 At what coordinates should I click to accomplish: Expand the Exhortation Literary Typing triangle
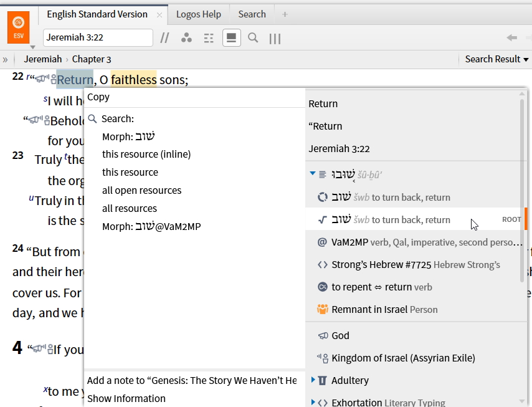[313, 402]
